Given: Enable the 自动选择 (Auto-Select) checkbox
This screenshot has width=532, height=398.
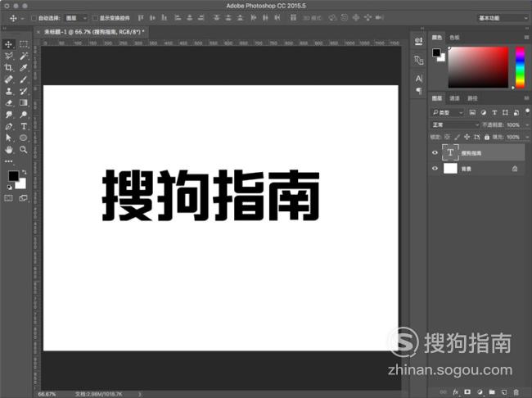Looking at the screenshot, I should [x=34, y=18].
